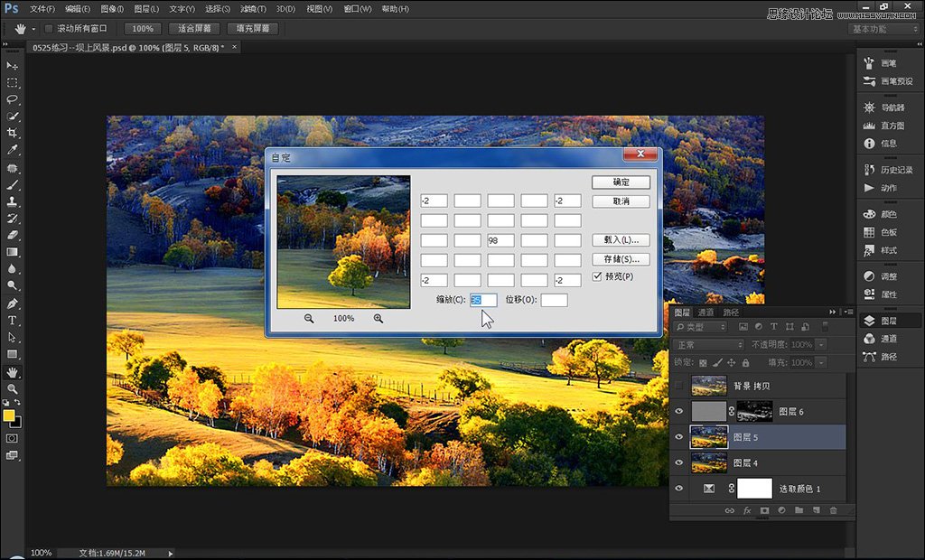This screenshot has height=560, width=925.
Task: Click the zoom-in magnifier under dialog preview
Action: click(x=378, y=319)
